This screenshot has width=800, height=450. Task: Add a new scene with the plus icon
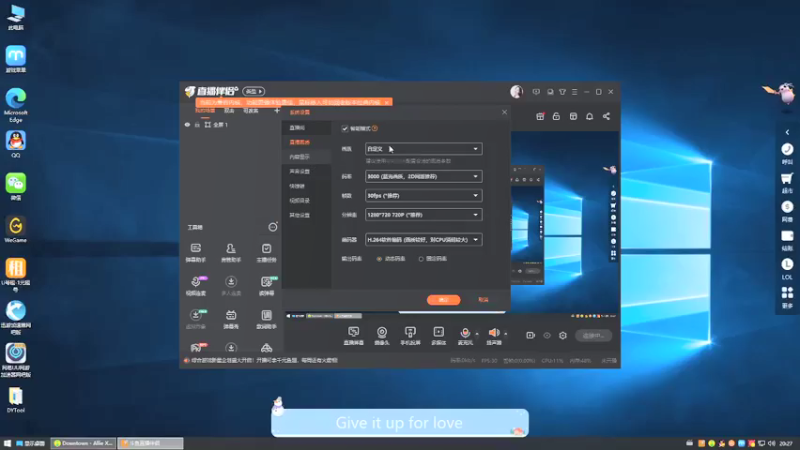click(277, 111)
